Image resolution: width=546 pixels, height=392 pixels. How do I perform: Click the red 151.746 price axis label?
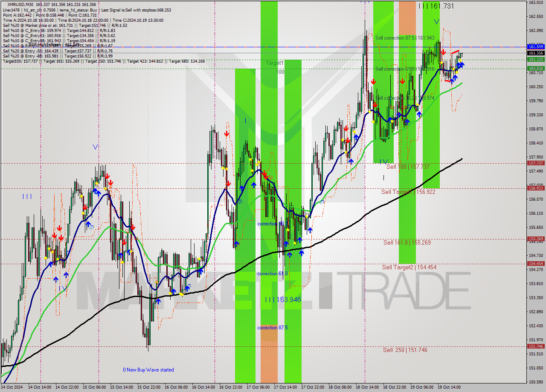click(x=536, y=346)
